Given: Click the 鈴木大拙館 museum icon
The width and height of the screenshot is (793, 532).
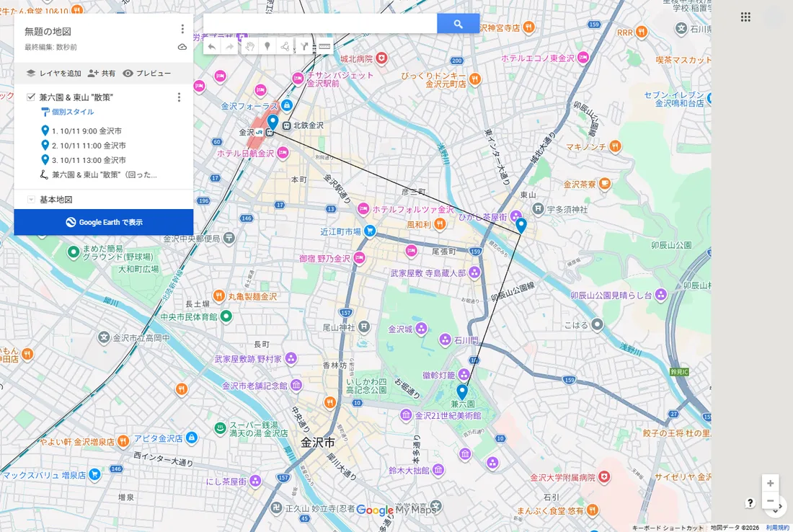Looking at the screenshot, I should (438, 470).
